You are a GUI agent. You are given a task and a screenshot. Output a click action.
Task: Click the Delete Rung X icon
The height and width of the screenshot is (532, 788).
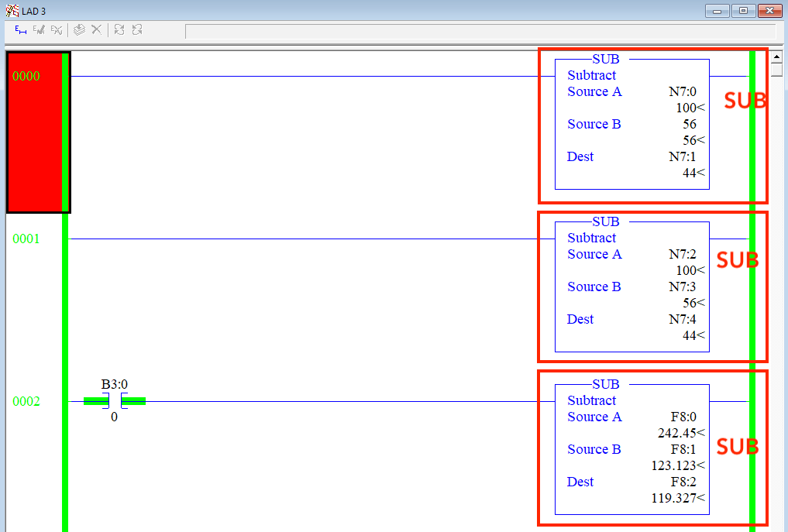click(x=95, y=29)
